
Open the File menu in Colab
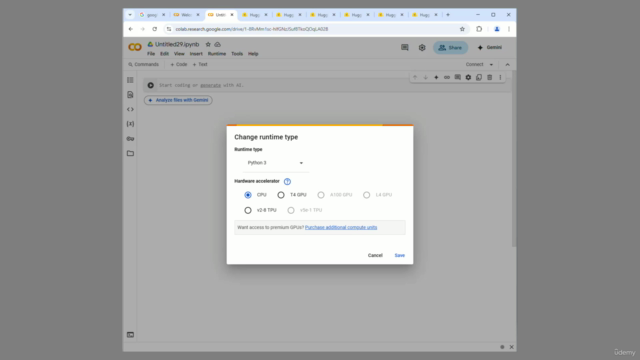[151, 54]
